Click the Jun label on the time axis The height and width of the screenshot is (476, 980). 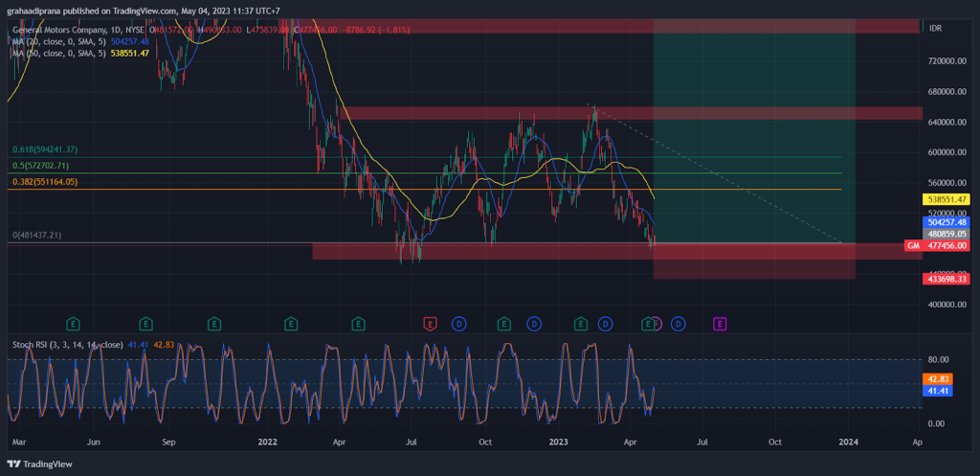coord(94,442)
